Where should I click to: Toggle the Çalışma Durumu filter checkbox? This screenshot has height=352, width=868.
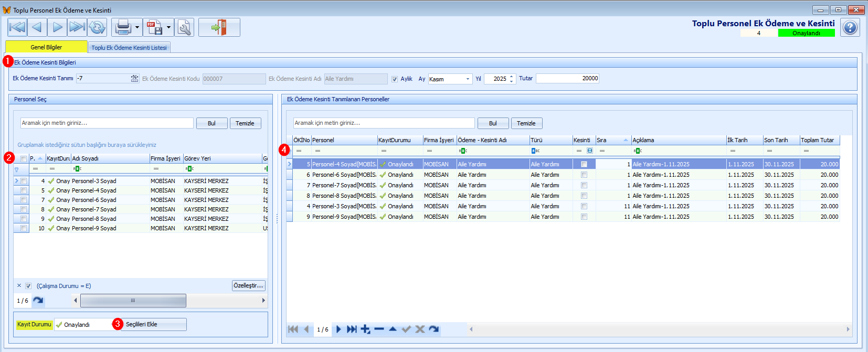click(x=28, y=286)
